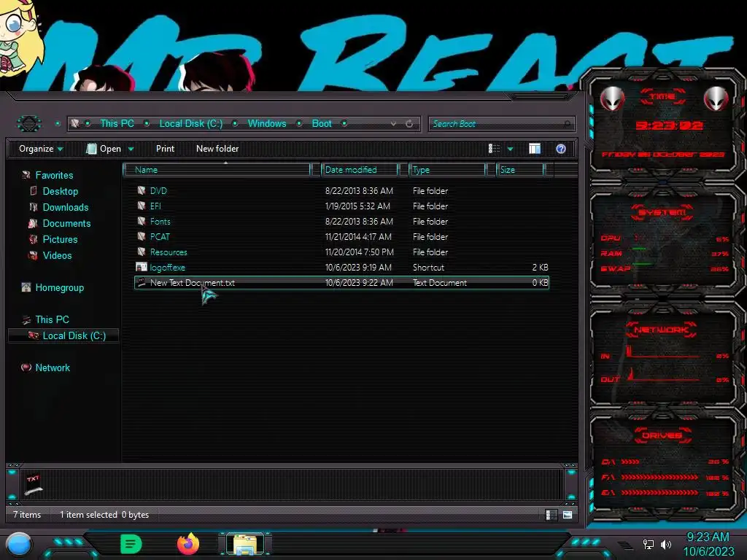Open the Help icon
Image resolution: width=747 pixels, height=560 pixels.
(561, 149)
